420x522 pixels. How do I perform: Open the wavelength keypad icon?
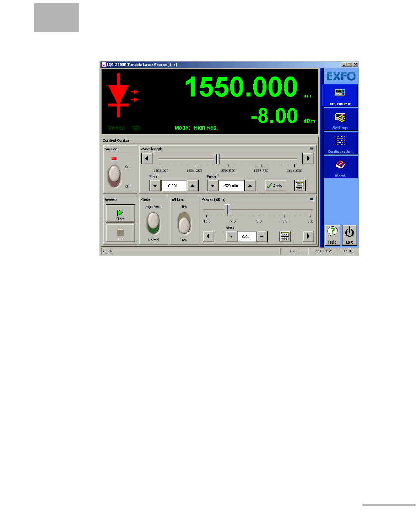300,186
